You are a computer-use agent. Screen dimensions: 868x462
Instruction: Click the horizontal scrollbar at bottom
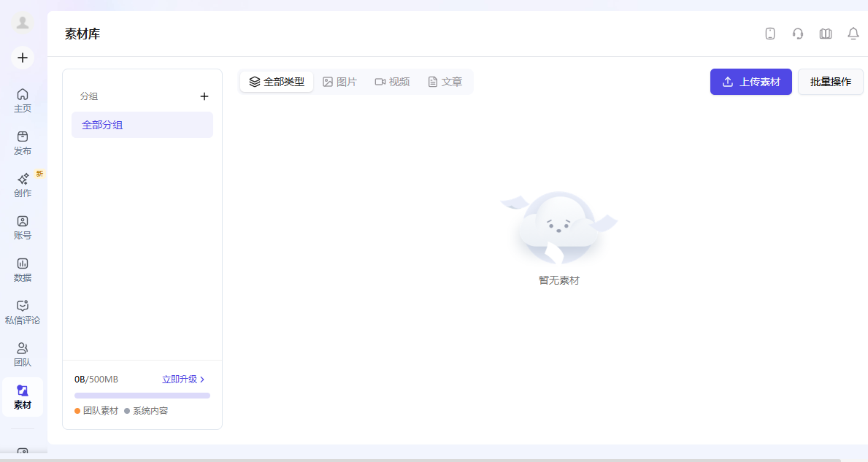point(420,460)
